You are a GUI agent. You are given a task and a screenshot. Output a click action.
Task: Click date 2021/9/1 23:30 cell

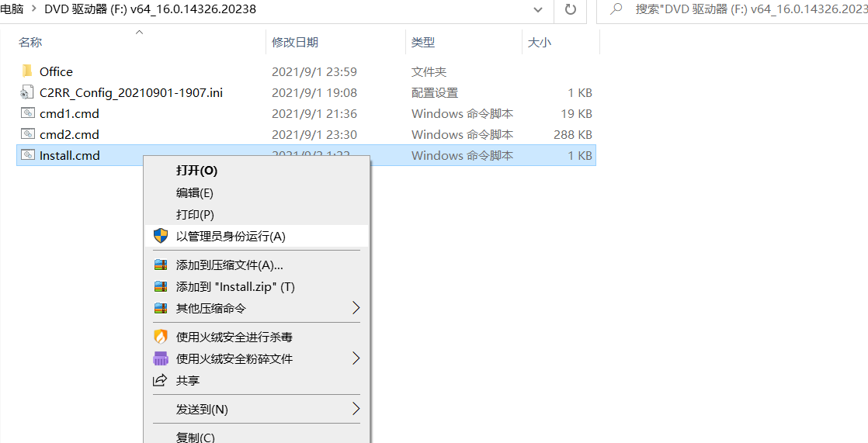pos(314,134)
